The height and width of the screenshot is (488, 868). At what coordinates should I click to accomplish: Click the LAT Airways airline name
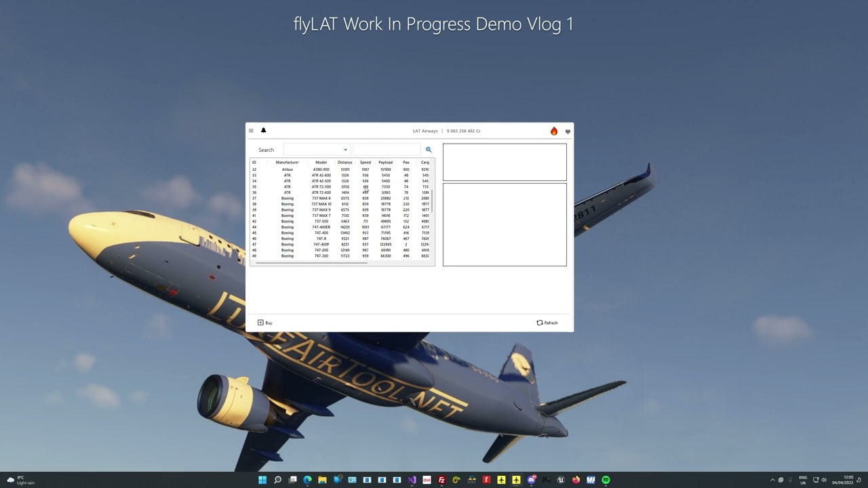(x=425, y=131)
